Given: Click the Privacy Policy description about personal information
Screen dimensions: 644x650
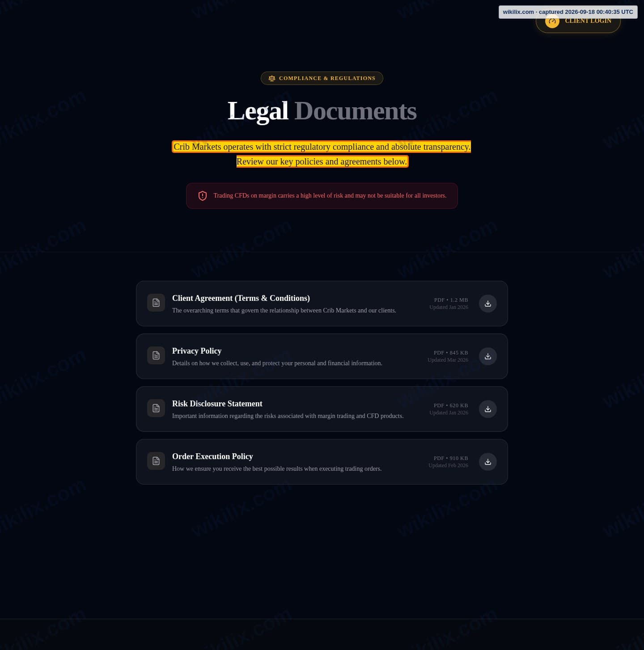Looking at the screenshot, I should tap(277, 363).
